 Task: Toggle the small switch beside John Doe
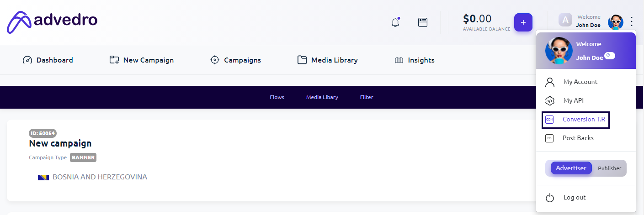pos(610,56)
